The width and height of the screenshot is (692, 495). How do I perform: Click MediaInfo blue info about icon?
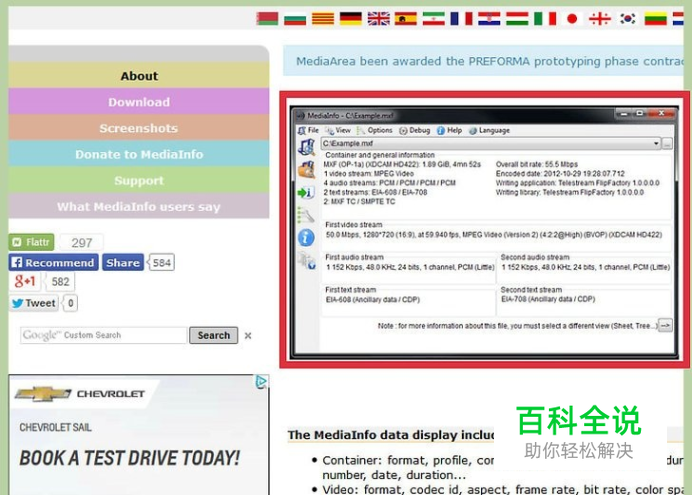[306, 238]
